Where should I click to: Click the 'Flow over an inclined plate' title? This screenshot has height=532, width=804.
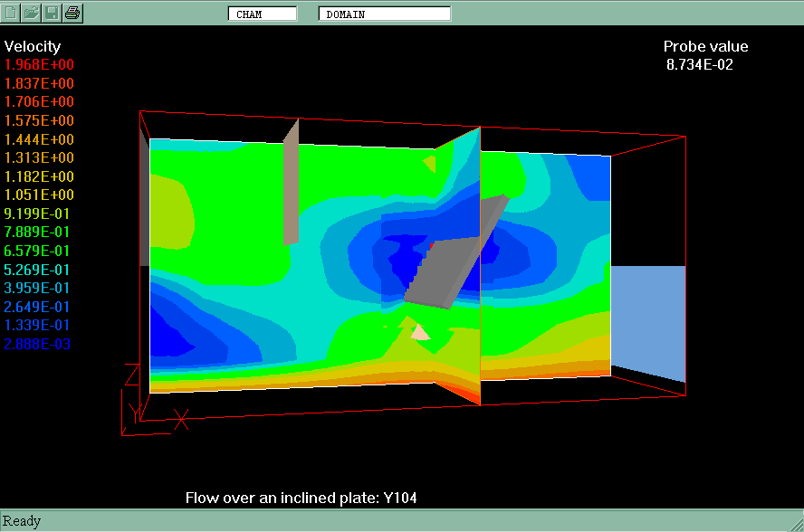pyautogui.click(x=301, y=498)
